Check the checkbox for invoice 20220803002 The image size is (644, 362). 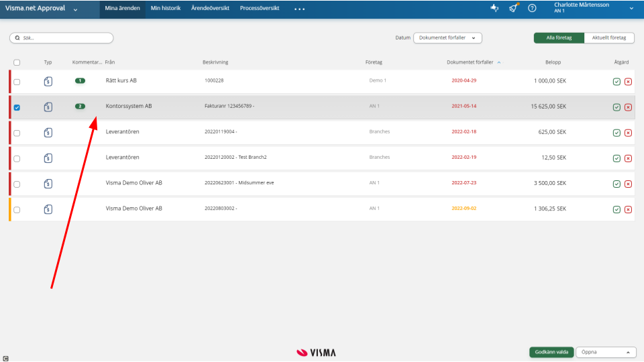17,210
